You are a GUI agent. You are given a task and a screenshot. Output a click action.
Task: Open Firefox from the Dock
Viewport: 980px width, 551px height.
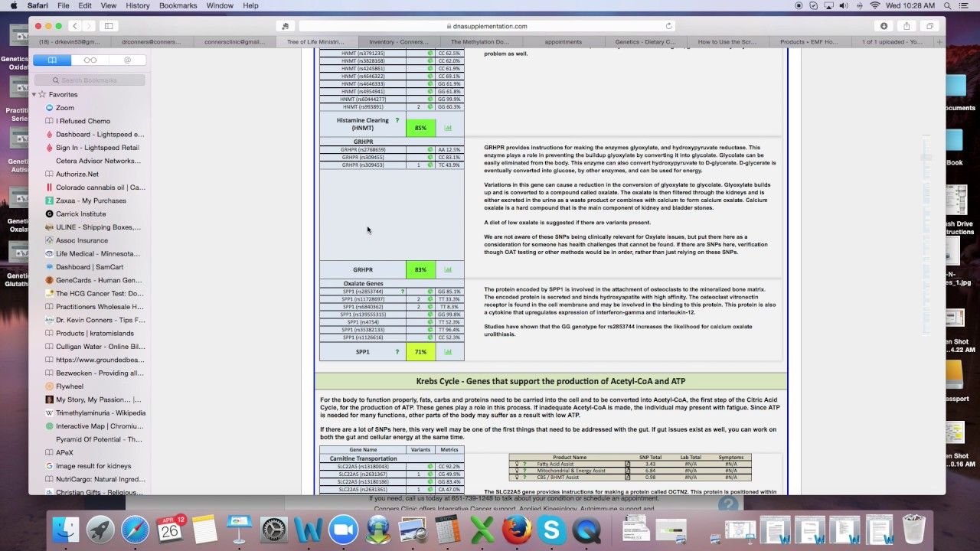(517, 530)
